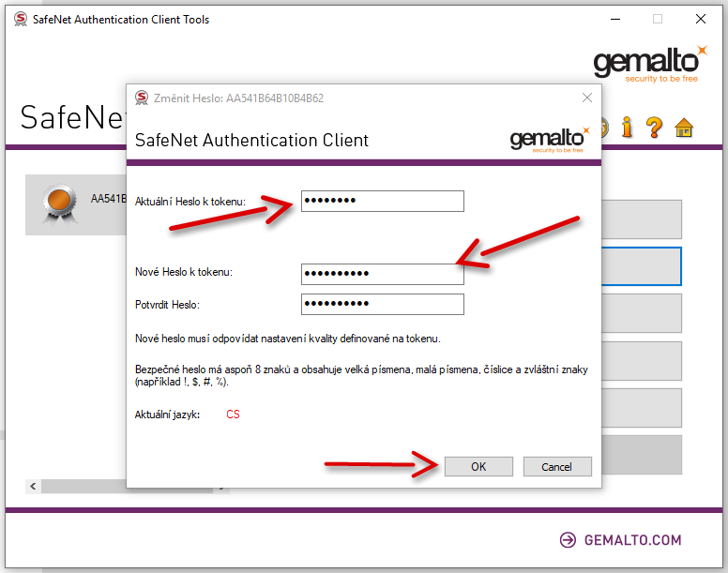Click the CS current language indicator
The image size is (728, 573).
233,415
